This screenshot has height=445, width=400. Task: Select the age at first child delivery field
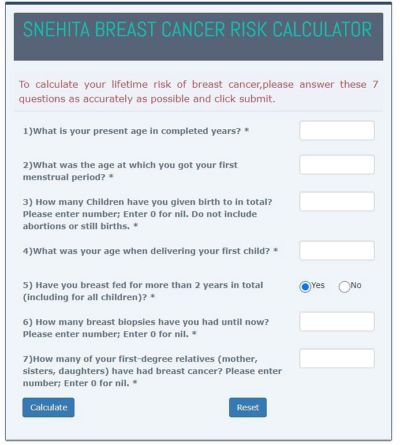point(337,251)
